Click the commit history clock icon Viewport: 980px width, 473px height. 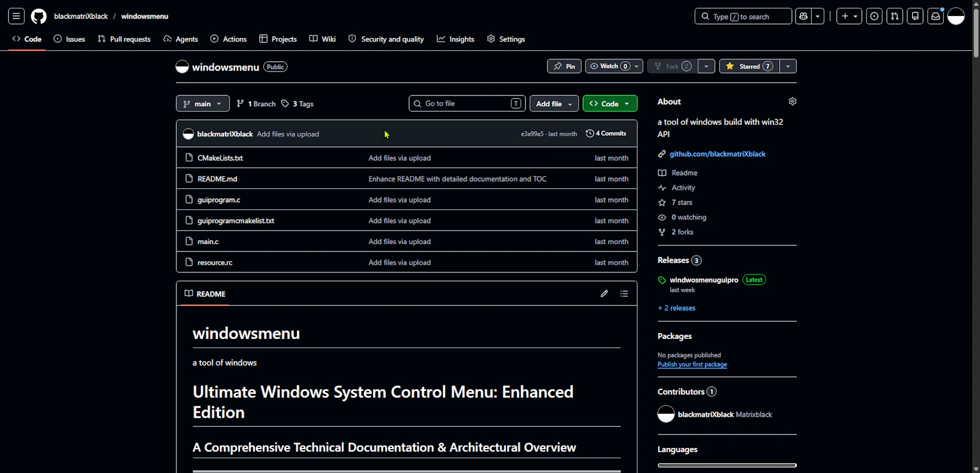590,133
